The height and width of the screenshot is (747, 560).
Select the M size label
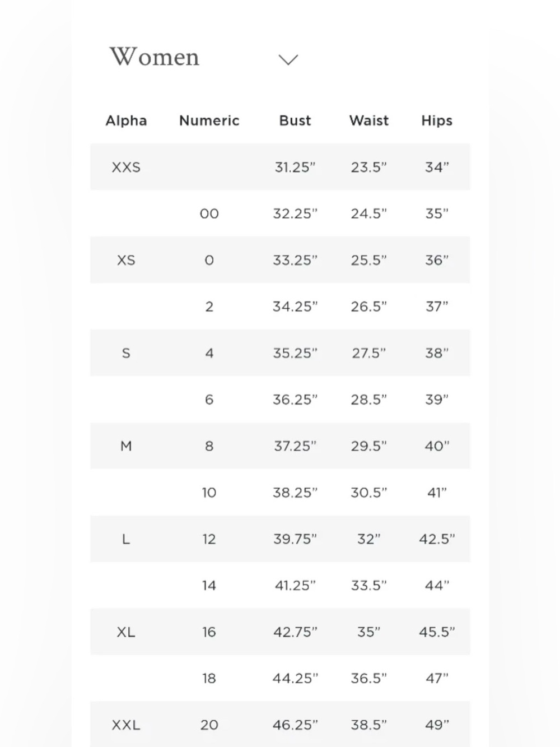point(126,446)
